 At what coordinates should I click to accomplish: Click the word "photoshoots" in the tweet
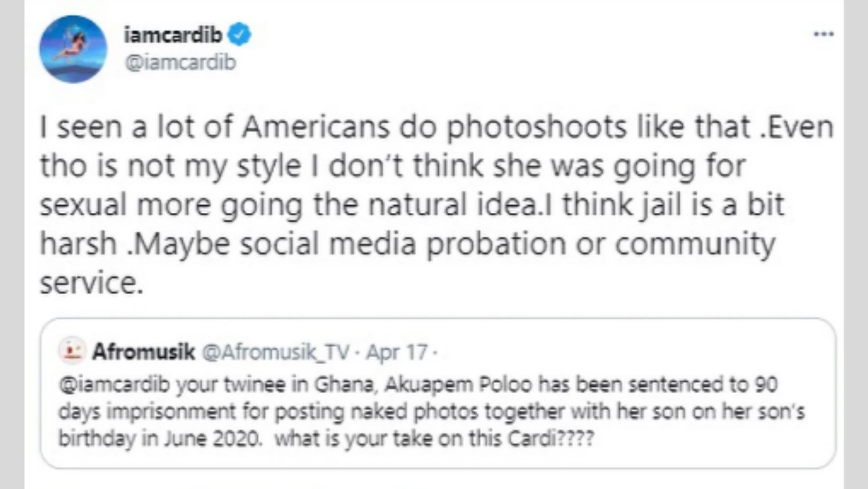click(x=537, y=128)
